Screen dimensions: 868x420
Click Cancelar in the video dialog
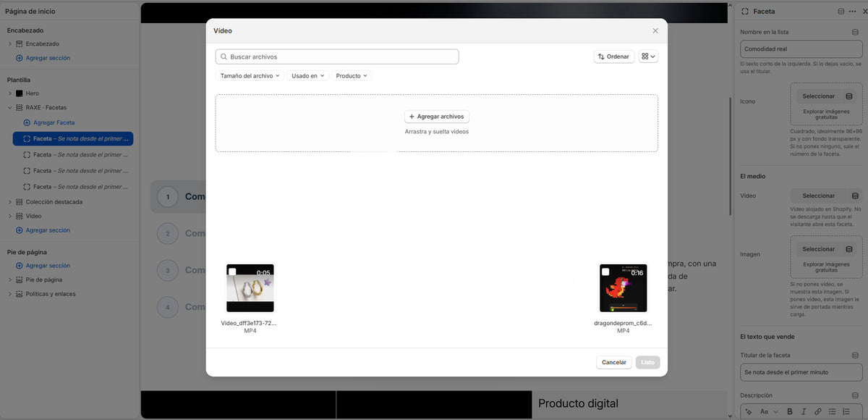(x=614, y=362)
